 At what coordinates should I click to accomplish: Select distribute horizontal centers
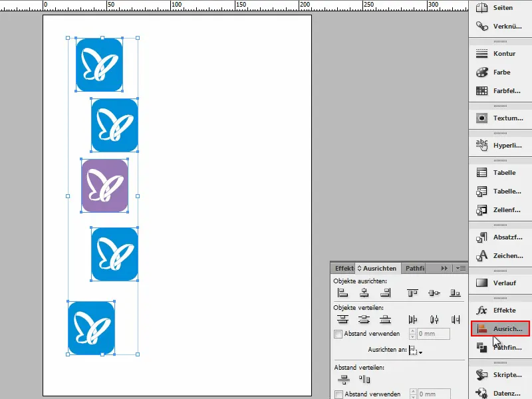[x=432, y=319]
